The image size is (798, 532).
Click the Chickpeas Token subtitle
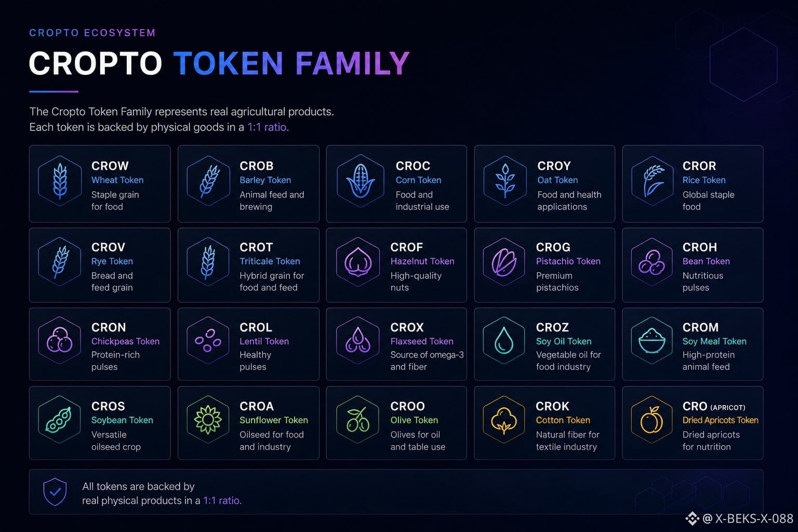[125, 341]
